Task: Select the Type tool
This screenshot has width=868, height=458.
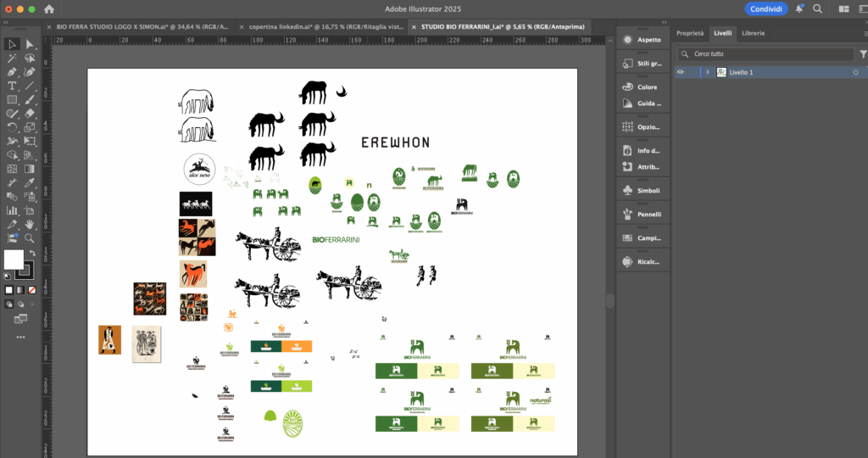Action: click(12, 86)
